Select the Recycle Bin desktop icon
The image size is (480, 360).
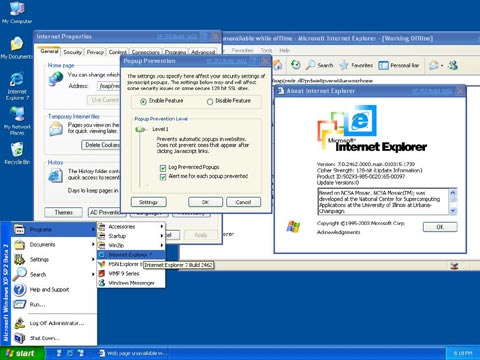[x=17, y=153]
